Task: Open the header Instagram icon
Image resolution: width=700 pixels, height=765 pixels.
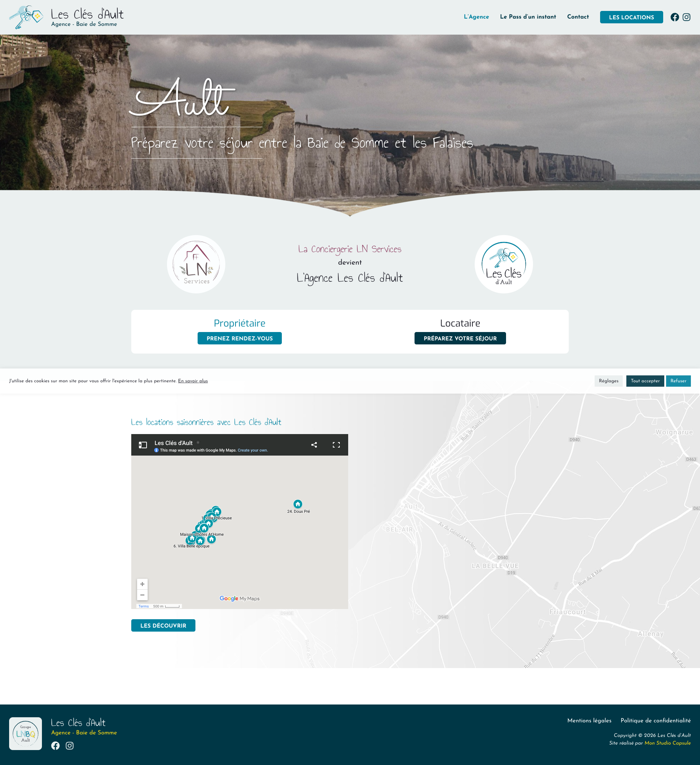Action: click(x=687, y=17)
